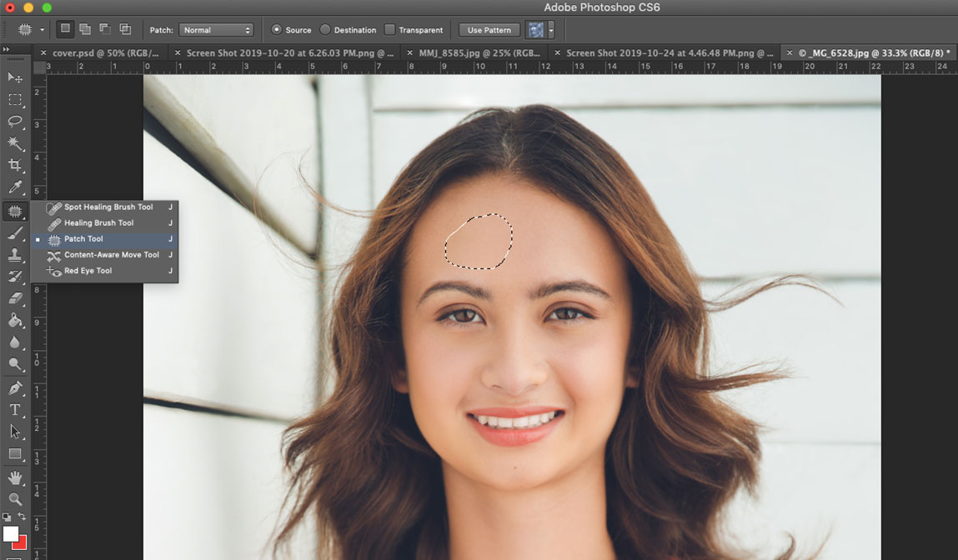The width and height of the screenshot is (958, 560).
Task: Open the tool preset picker arrow
Action: pyautogui.click(x=43, y=30)
